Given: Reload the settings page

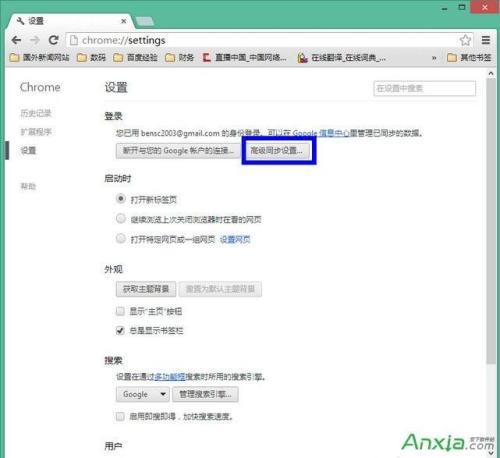Looking at the screenshot, I should [54, 40].
